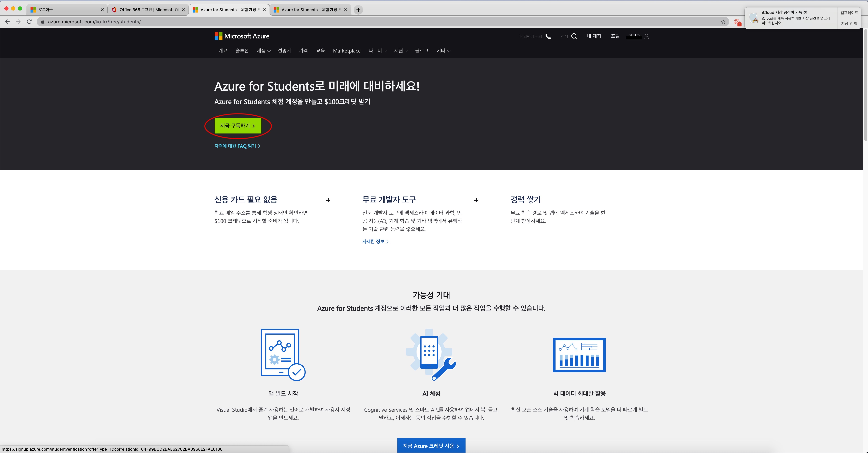Click the user account profile icon
This screenshot has width=868, height=453.
646,36
